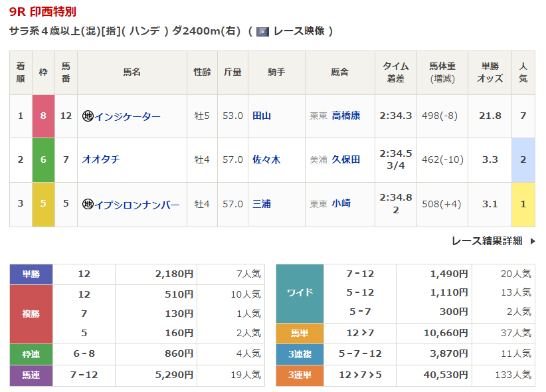Click the 単勝 payout label

[x=31, y=274]
